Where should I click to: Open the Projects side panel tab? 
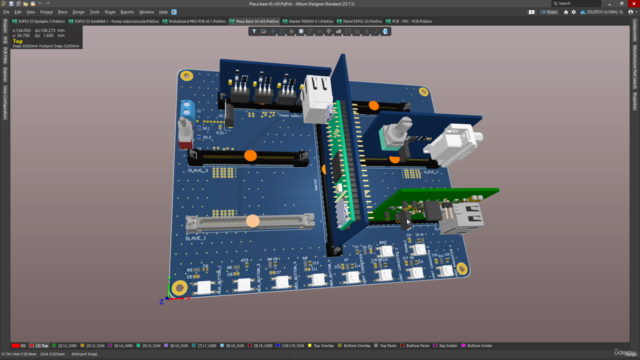coord(5,26)
